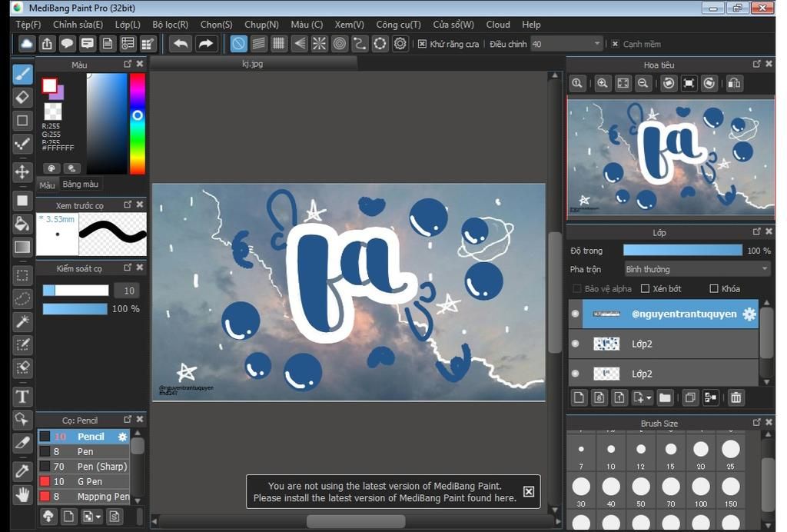Duplicate the layer with the duplicate icon

tap(691, 398)
